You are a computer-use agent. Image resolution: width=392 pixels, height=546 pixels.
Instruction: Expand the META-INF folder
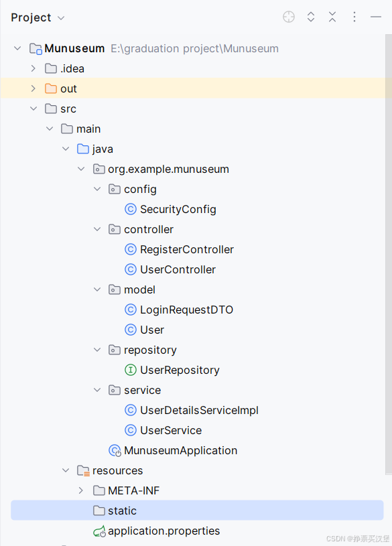[81, 490]
